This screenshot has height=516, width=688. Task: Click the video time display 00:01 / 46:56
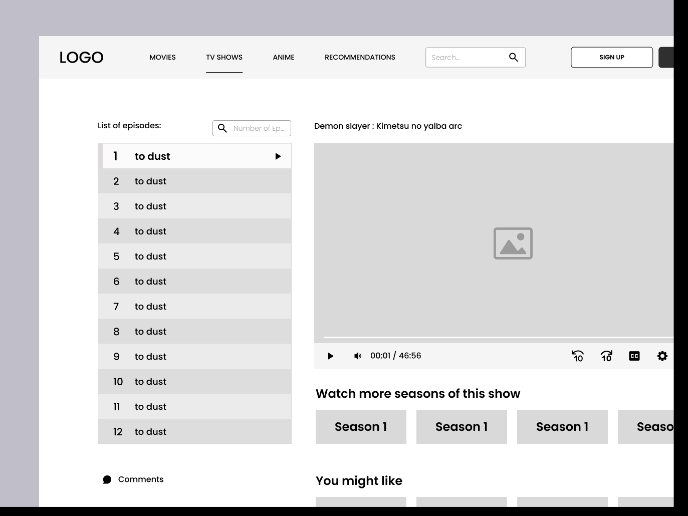pyautogui.click(x=396, y=355)
